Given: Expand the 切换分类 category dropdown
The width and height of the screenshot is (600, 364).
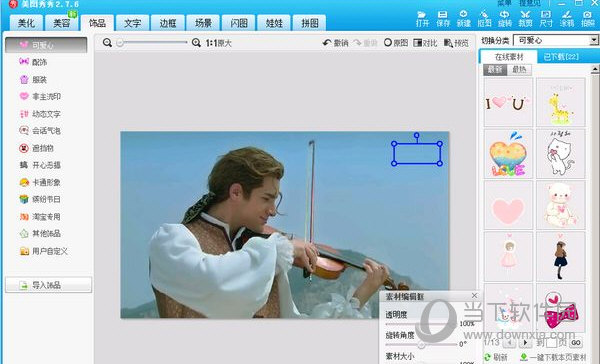Looking at the screenshot, I should [593, 40].
